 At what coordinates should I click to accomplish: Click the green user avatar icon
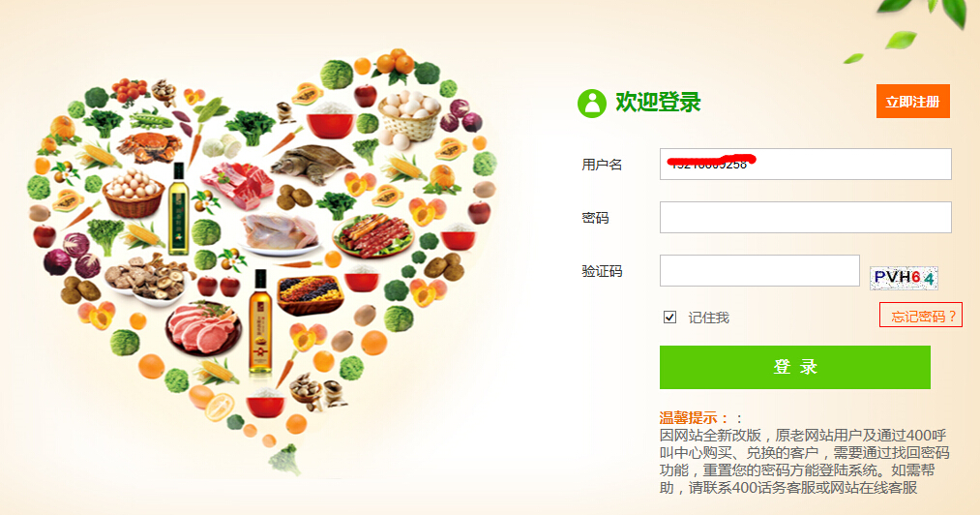coord(592,104)
